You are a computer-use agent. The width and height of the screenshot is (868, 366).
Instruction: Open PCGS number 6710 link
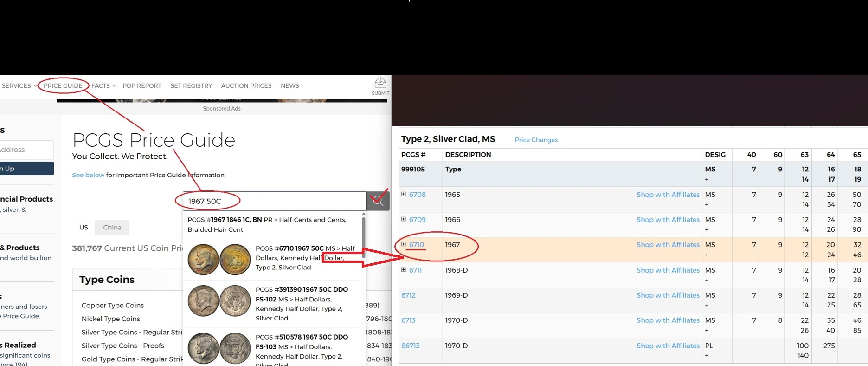417,245
